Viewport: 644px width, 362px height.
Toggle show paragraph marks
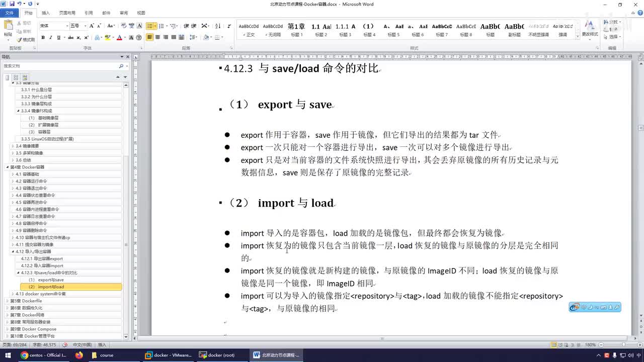click(229, 26)
